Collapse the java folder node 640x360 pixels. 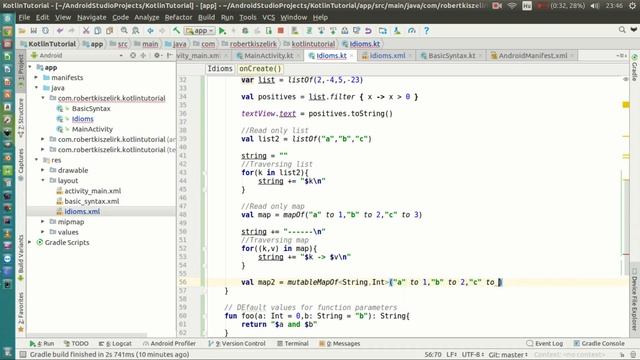[36, 88]
